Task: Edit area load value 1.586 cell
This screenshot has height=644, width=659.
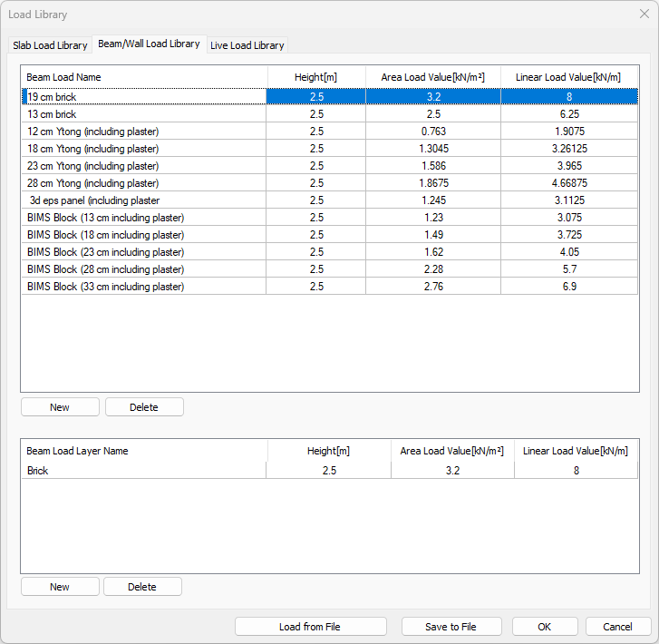Action: (x=433, y=166)
